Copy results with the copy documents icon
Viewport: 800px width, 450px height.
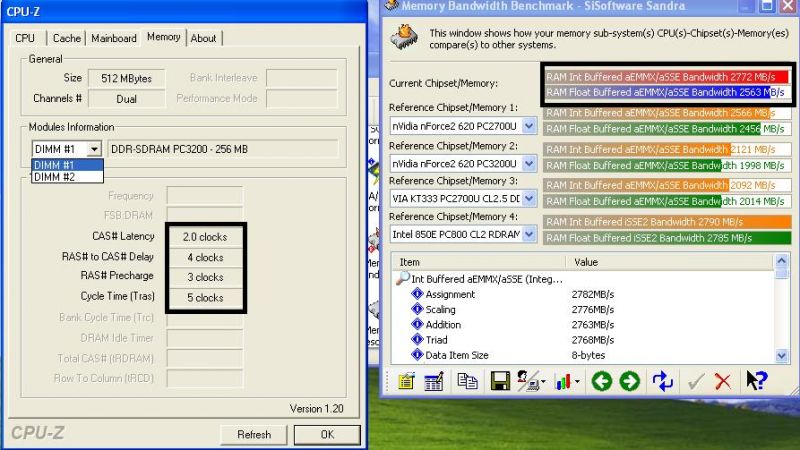click(467, 381)
